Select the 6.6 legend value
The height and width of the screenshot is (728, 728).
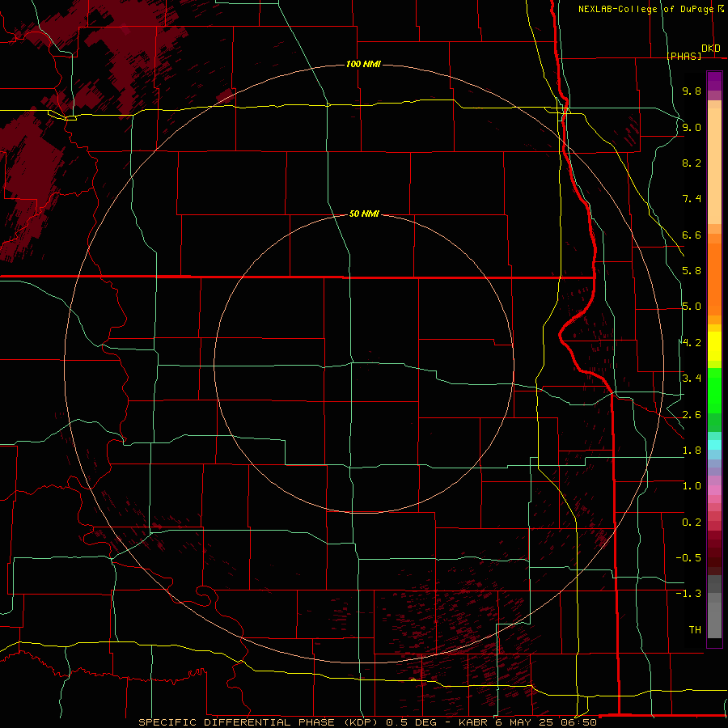tap(692, 235)
